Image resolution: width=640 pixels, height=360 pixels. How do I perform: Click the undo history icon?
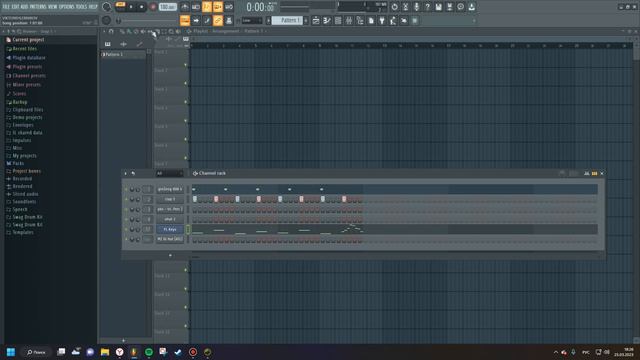coord(394,7)
